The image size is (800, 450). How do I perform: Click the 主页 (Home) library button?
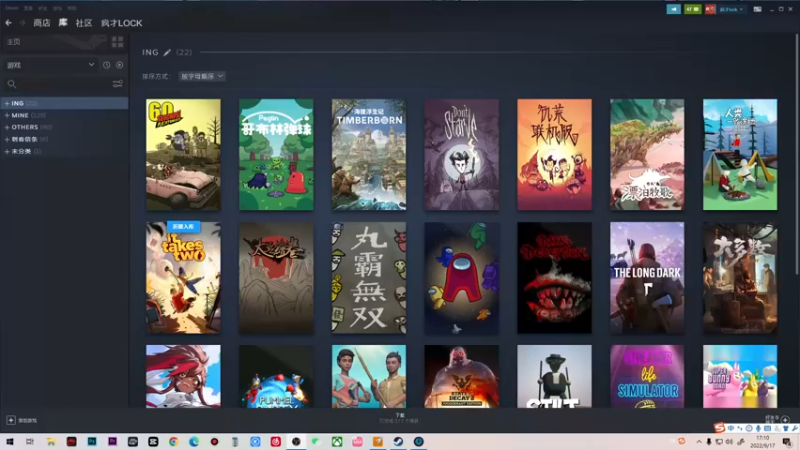55,42
